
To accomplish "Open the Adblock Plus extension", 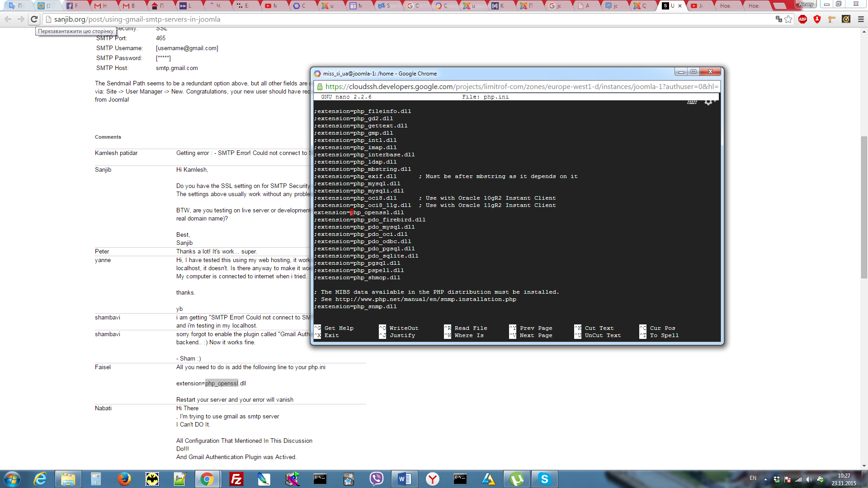I will pyautogui.click(x=802, y=19).
